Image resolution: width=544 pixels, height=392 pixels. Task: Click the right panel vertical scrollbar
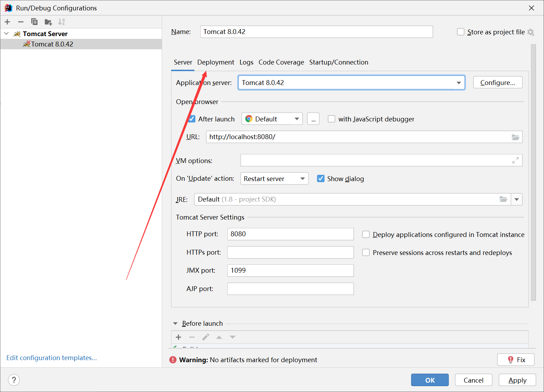point(533,172)
